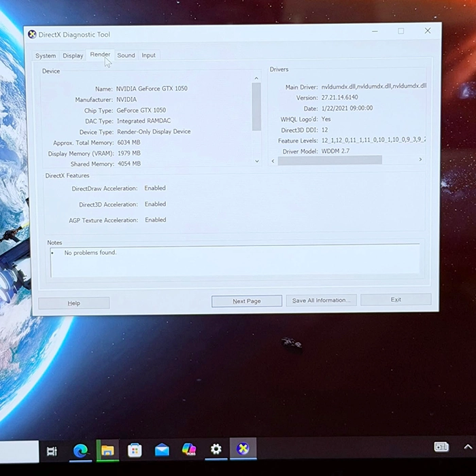Click Direct3D Acceleration 'Enabled' value

[155, 204]
